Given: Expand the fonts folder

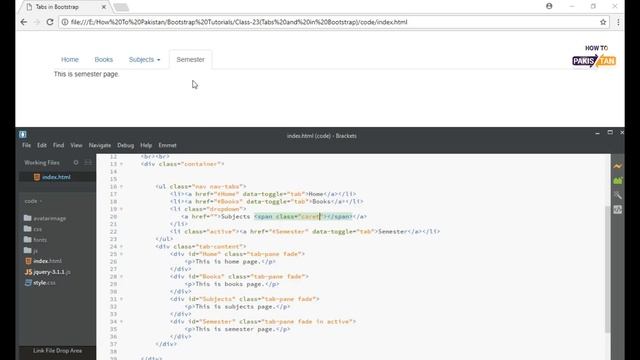Looking at the screenshot, I should coord(36,240).
